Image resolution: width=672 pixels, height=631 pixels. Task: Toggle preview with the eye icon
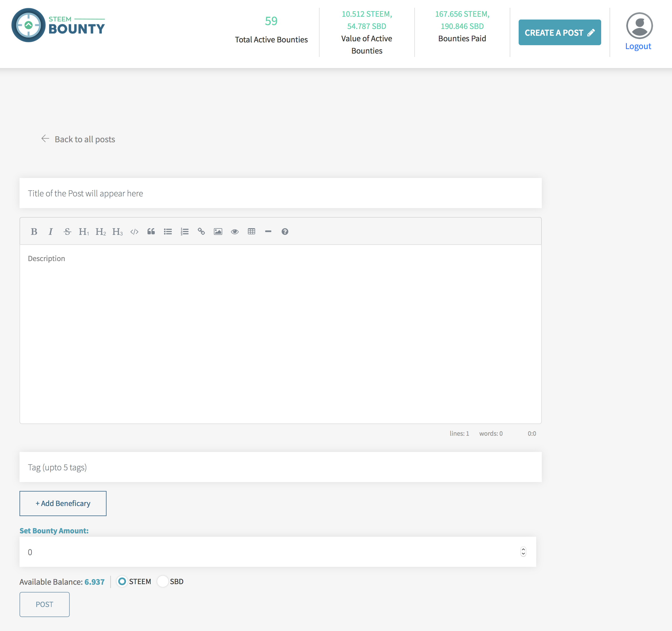[x=235, y=232]
